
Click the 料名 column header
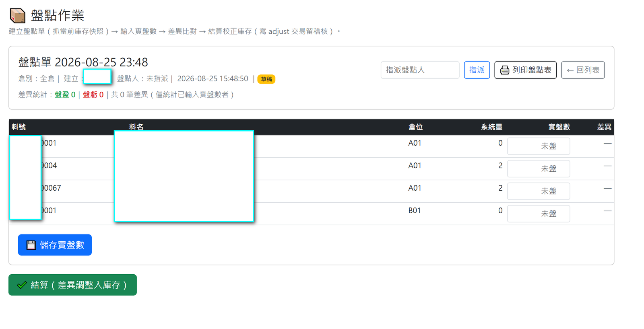(136, 127)
